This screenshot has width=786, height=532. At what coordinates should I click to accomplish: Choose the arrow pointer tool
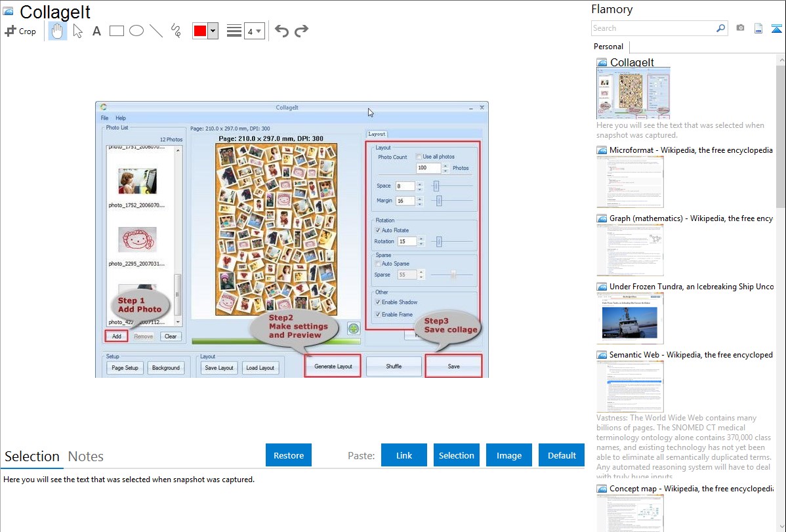[x=77, y=31]
